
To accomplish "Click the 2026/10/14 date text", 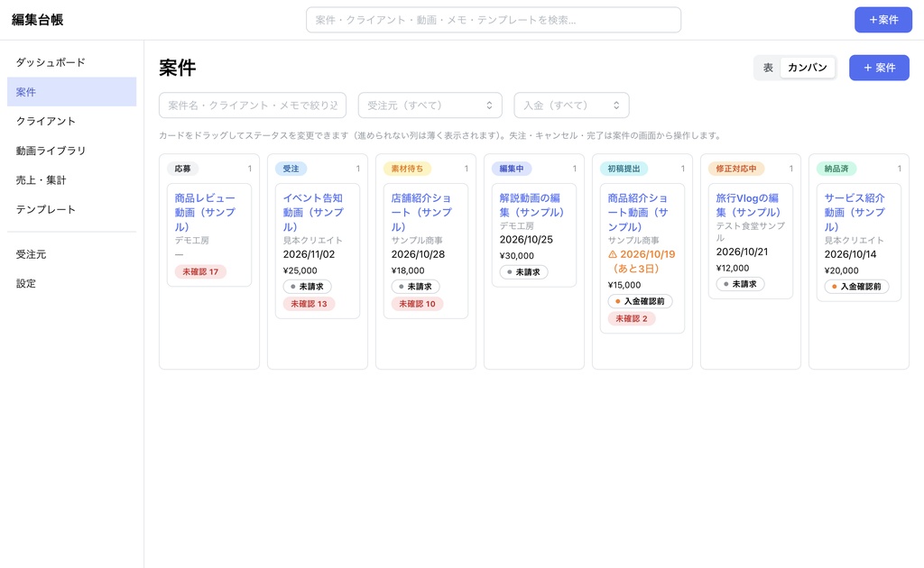I will point(850,254).
